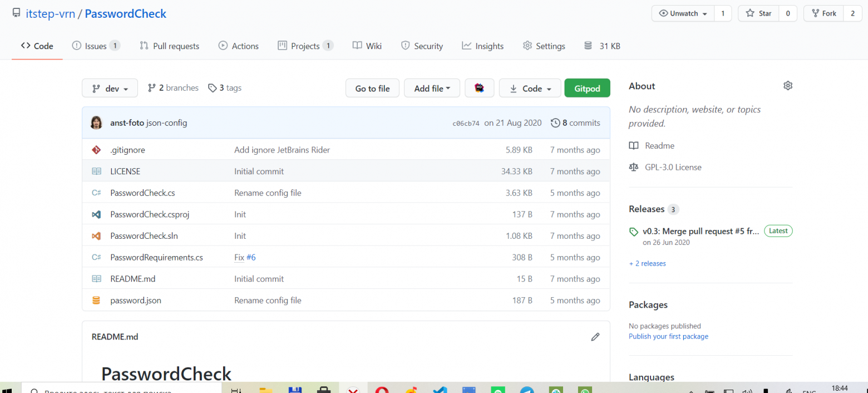Click the Go to file button

coord(372,88)
